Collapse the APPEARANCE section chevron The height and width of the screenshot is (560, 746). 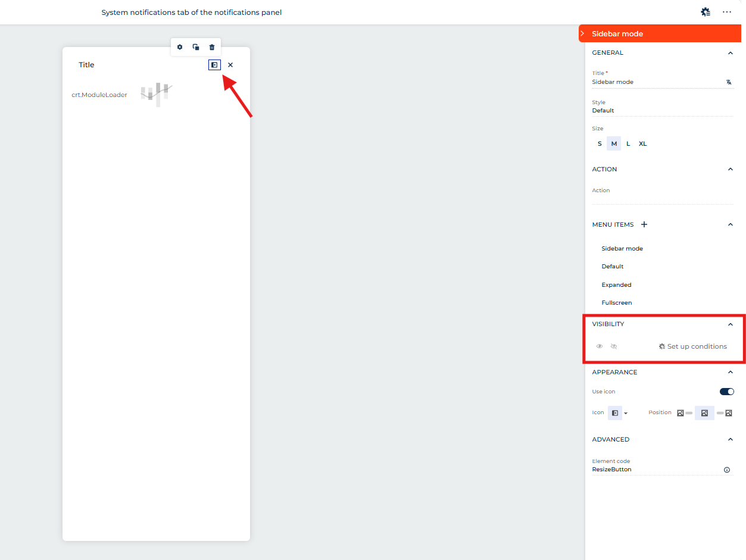click(x=731, y=372)
